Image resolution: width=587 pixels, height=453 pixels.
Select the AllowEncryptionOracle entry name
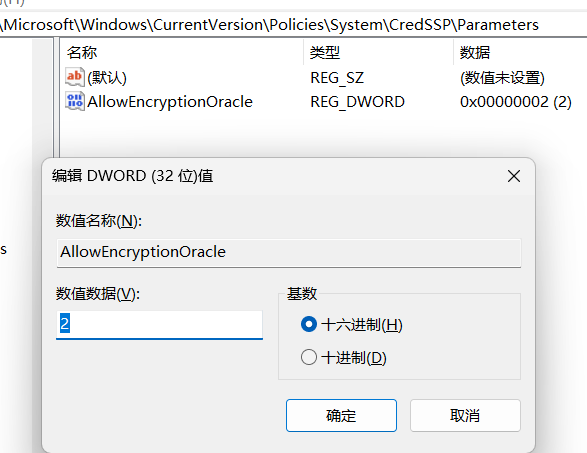click(170, 102)
